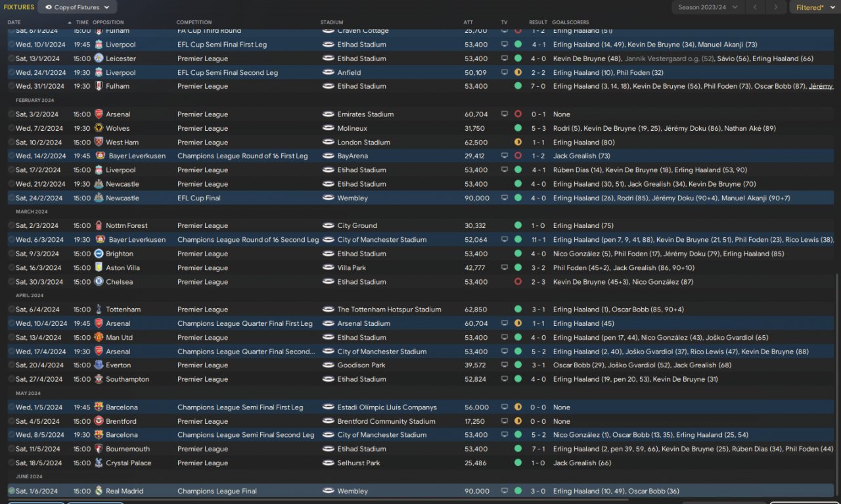Click the Everton club badge
The image size is (841, 504).
[99, 365]
